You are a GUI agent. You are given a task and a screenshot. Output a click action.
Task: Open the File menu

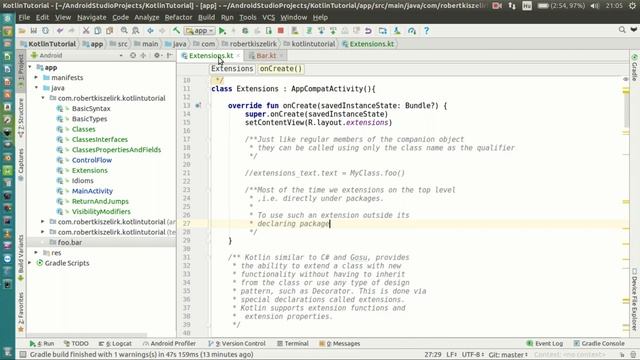[24, 18]
